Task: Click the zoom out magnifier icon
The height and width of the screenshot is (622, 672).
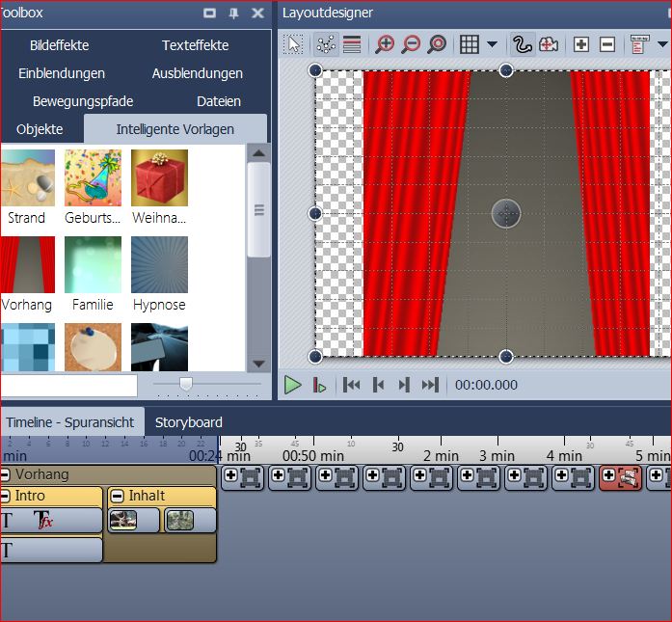Action: tap(411, 44)
